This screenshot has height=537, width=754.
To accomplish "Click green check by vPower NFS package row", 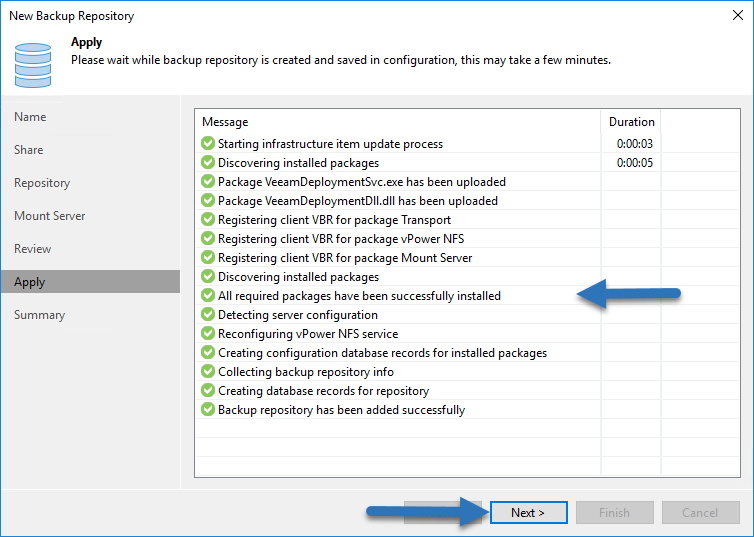I will coord(208,238).
